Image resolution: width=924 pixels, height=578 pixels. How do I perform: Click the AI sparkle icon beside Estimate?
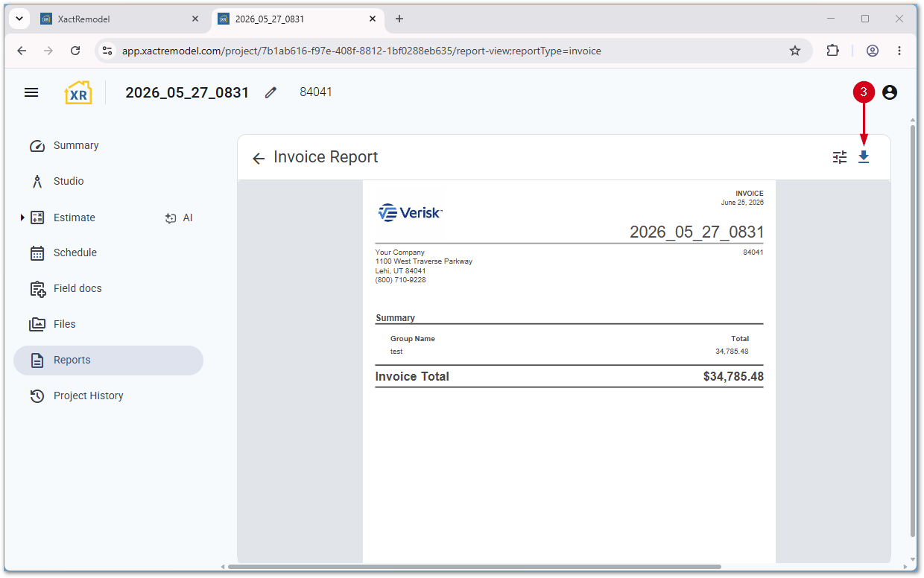pyautogui.click(x=171, y=218)
